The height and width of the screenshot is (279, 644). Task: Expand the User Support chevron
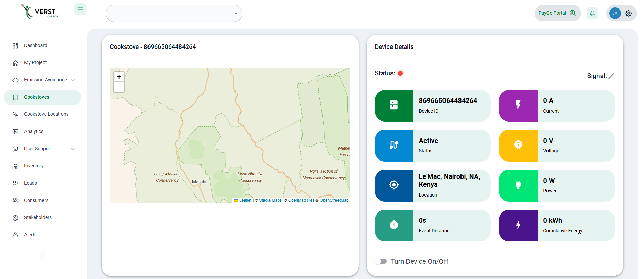point(73,149)
